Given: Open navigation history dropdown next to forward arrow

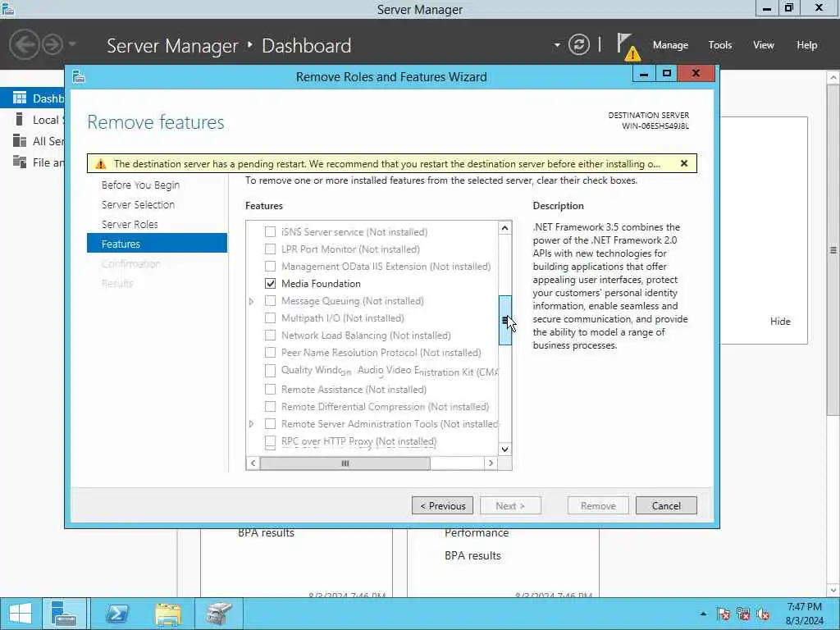Looking at the screenshot, I should click(72, 44).
